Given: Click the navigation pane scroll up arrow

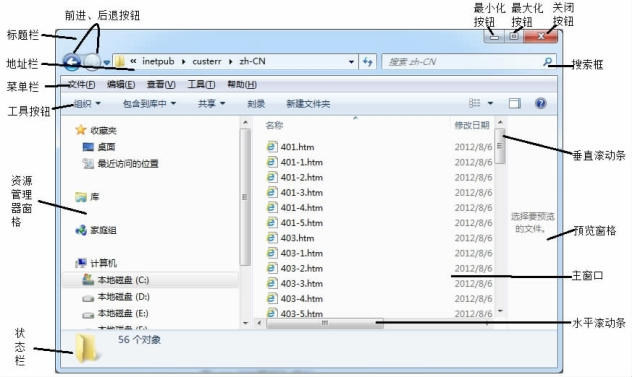Looking at the screenshot, I should click(x=245, y=122).
